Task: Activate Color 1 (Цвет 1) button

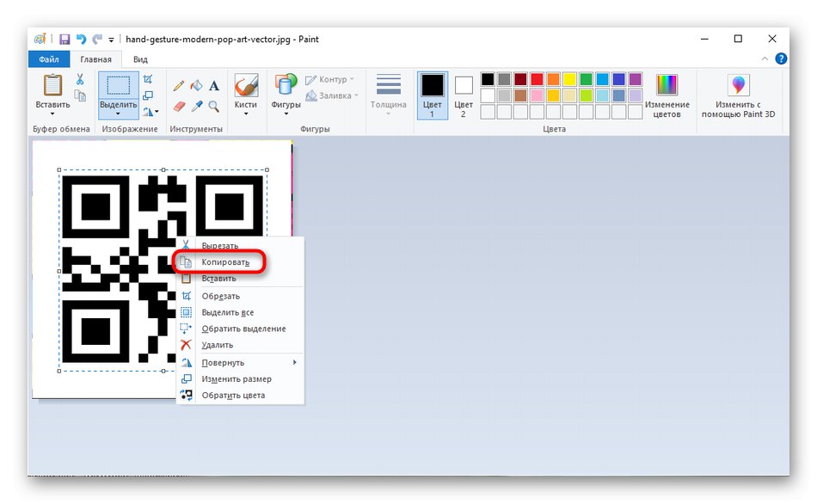Action: [x=433, y=96]
